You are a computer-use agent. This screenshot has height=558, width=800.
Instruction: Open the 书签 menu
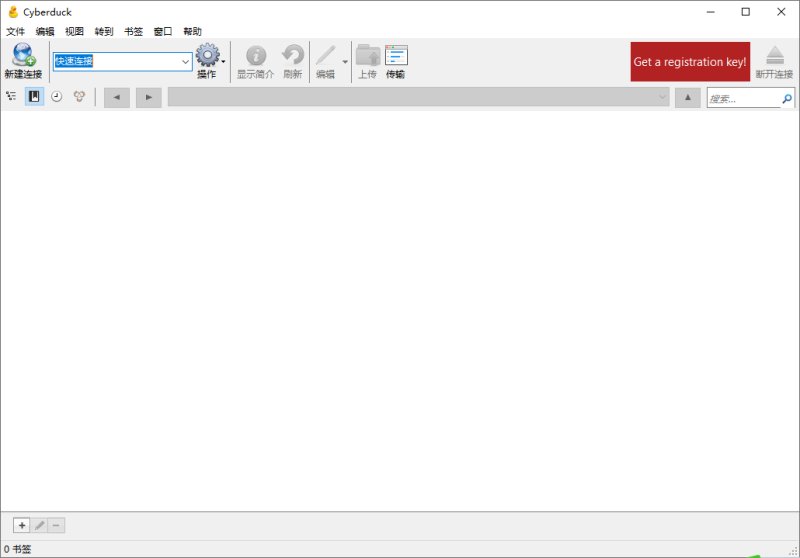point(134,31)
